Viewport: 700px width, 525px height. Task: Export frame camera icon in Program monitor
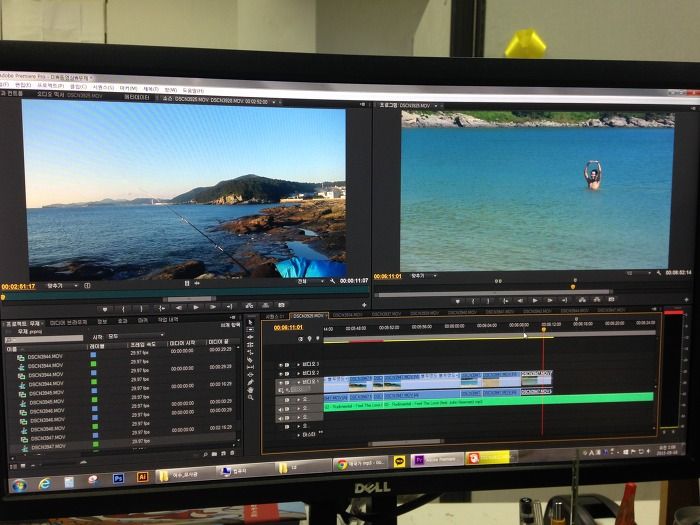click(x=612, y=299)
